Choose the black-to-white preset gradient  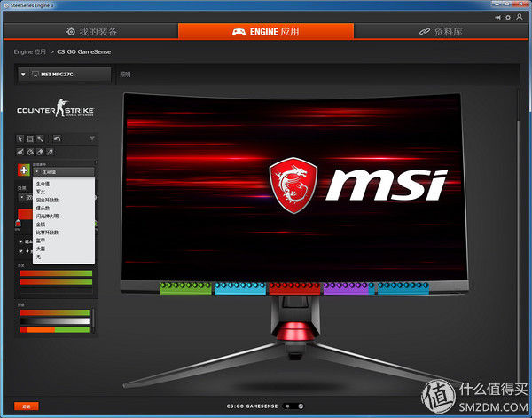55,321
